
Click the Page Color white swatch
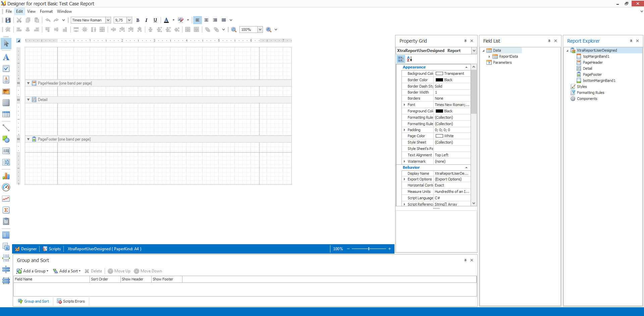point(439,136)
